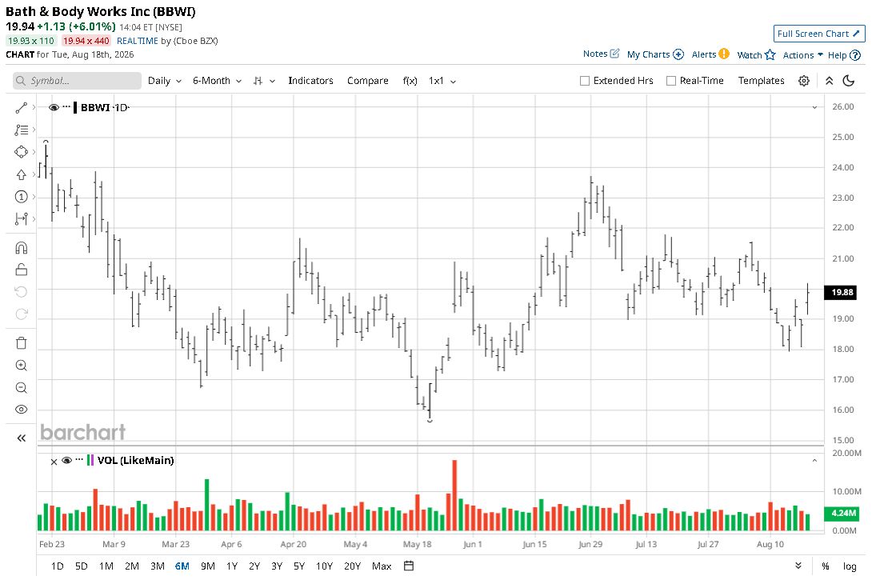Open the Daily interval dropdown
Viewport: 888px width, 588px height.
[165, 81]
